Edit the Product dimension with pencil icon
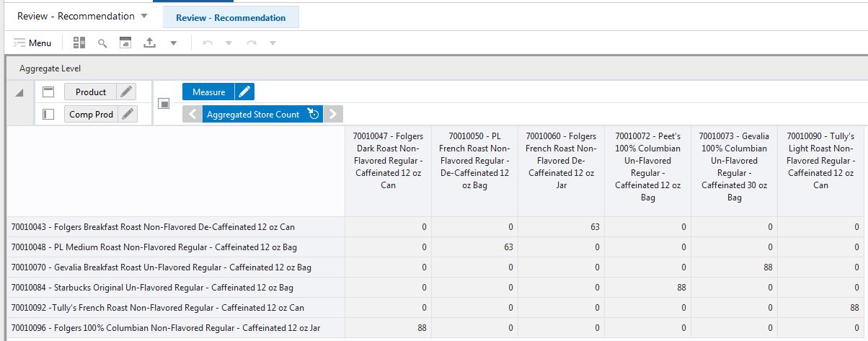The height and width of the screenshot is (341, 868). pos(127,92)
